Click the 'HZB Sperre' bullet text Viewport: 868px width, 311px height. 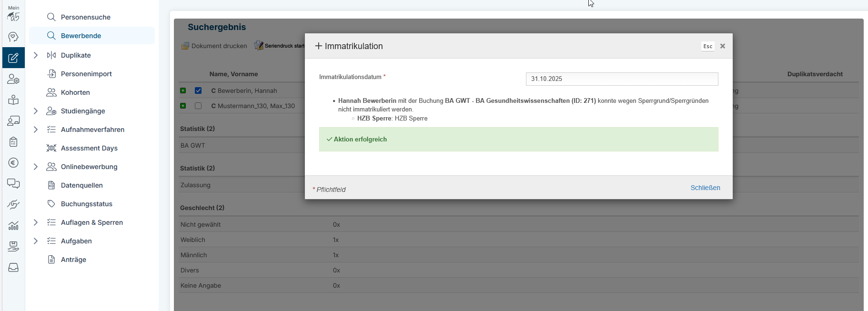[392, 119]
